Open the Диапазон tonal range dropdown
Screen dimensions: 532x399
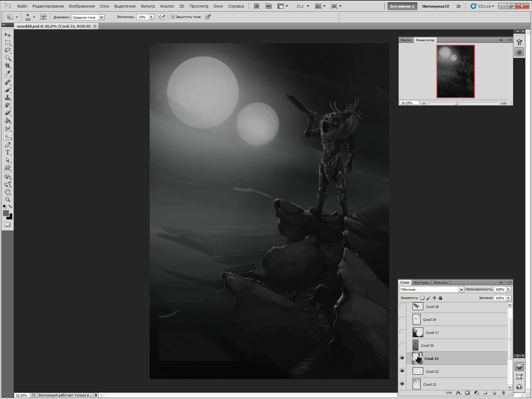tap(102, 17)
